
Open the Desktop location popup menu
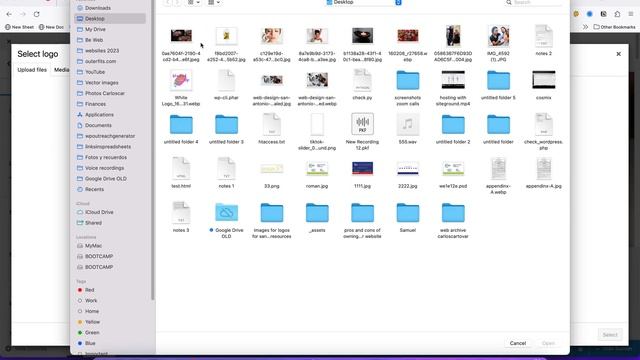coord(363,2)
